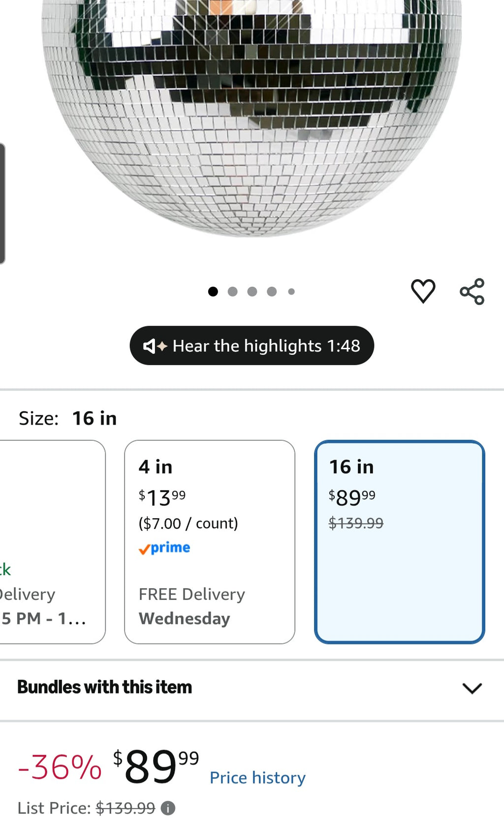Open the share options icon

472,292
